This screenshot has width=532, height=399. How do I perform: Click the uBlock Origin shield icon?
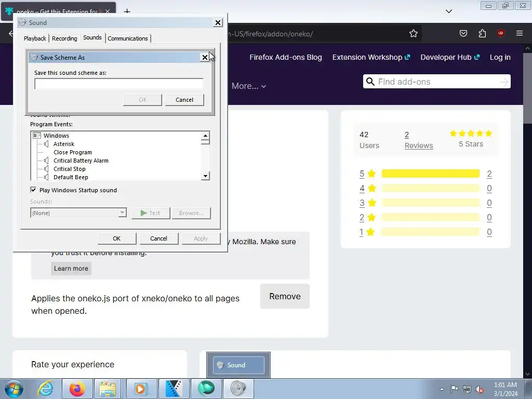(500, 33)
